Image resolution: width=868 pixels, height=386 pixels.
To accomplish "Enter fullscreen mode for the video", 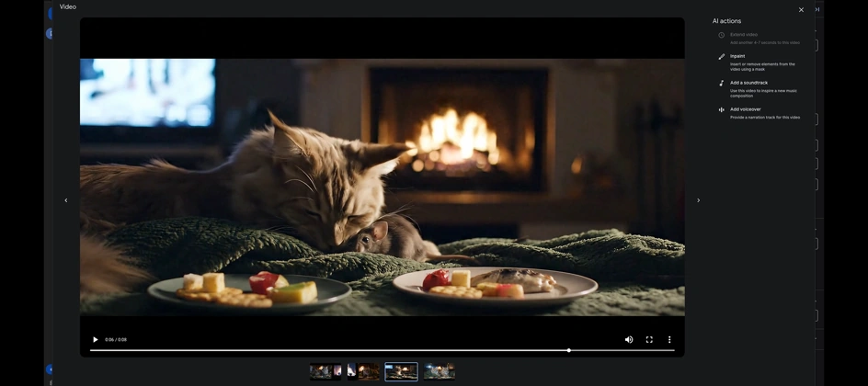I will coord(649,340).
